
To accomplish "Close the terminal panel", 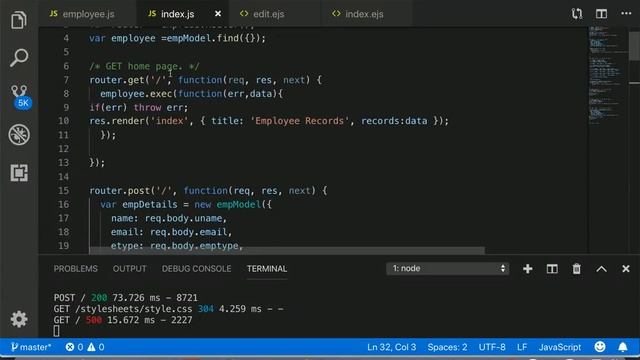I will click(x=626, y=269).
